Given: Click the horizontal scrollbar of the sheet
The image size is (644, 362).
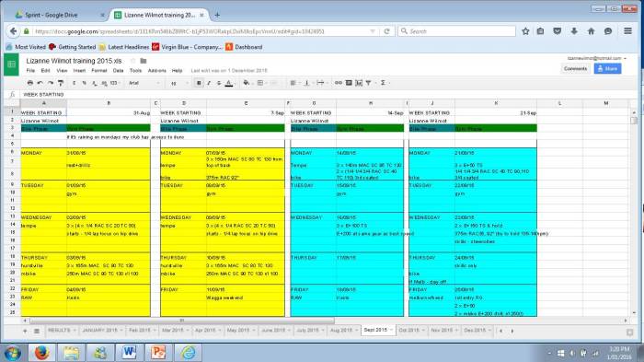Looking at the screenshot, I should (x=182, y=321).
